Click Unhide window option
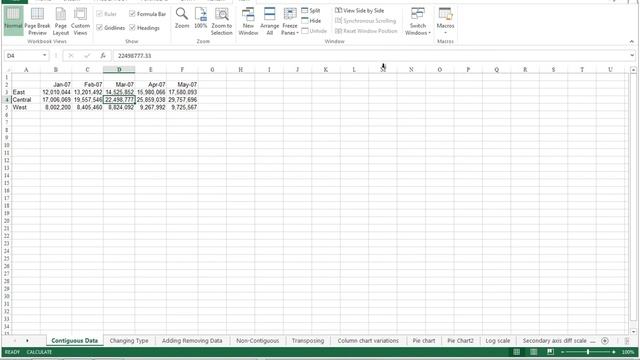Screen dimensions: 640x360 314,31
